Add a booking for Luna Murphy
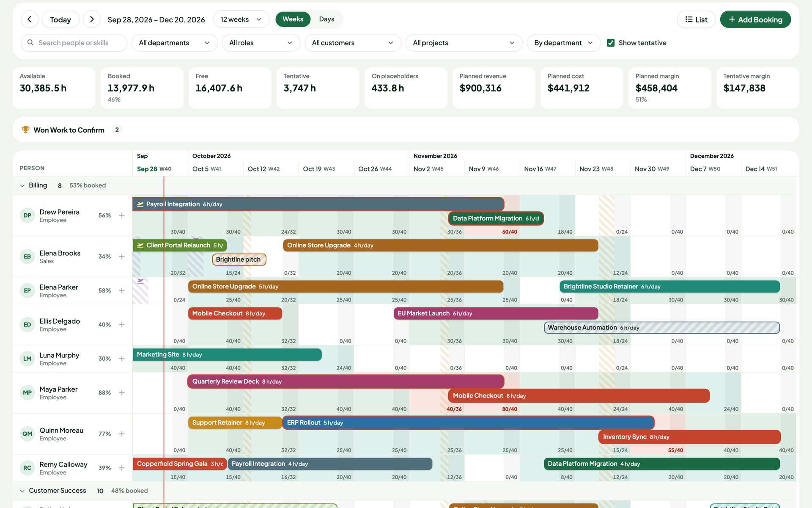 (122, 359)
